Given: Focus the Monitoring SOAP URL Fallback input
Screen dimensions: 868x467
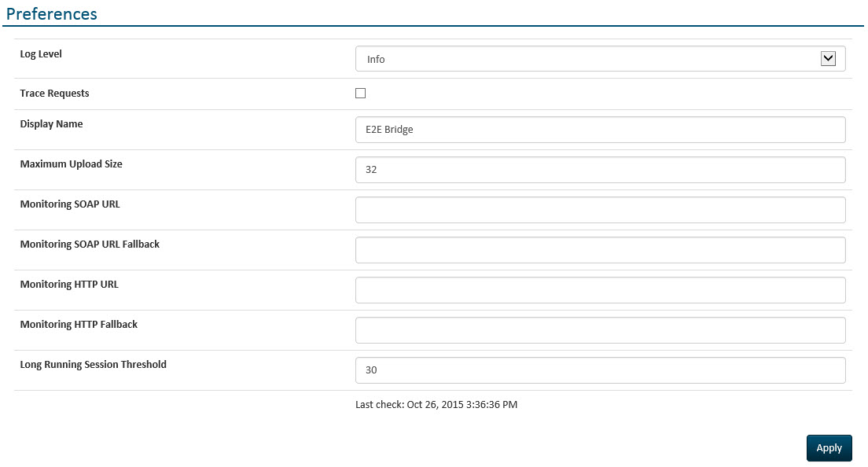Looking at the screenshot, I should [601, 249].
